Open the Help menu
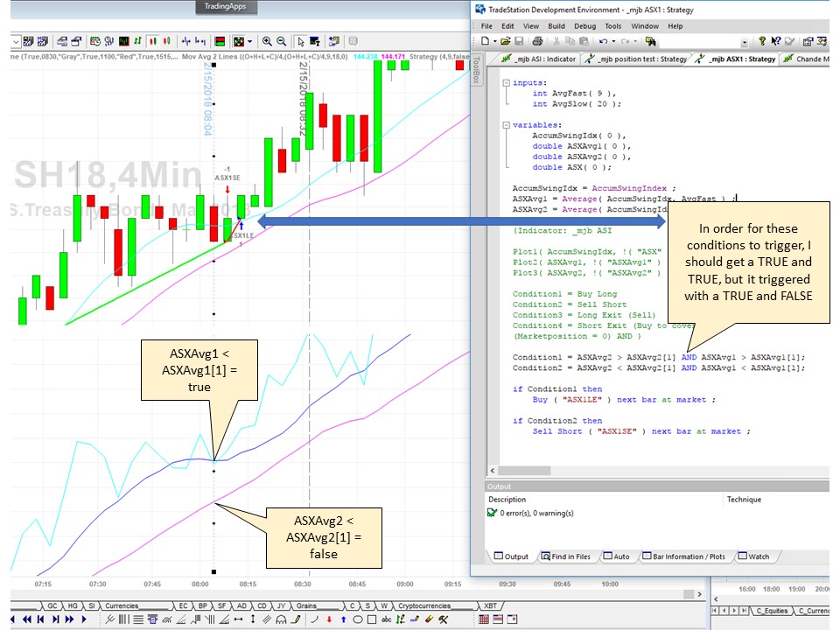The image size is (840, 630). click(675, 25)
